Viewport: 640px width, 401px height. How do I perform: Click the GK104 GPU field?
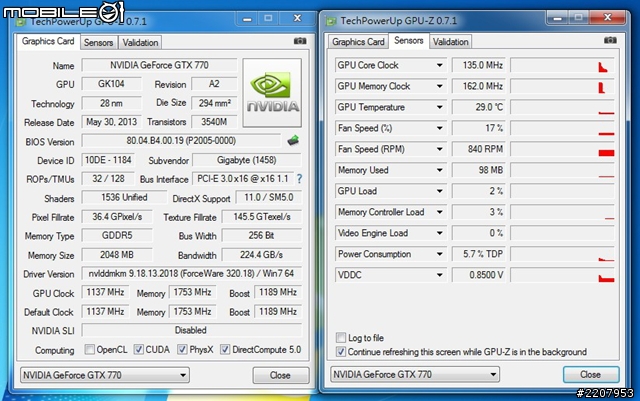[x=111, y=84]
